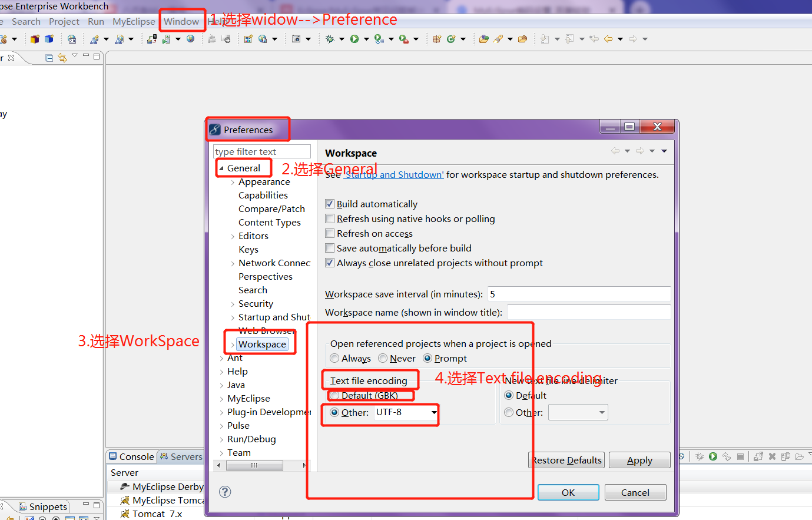Expand the Team preferences node
This screenshot has width=812, height=520.
tap(221, 453)
